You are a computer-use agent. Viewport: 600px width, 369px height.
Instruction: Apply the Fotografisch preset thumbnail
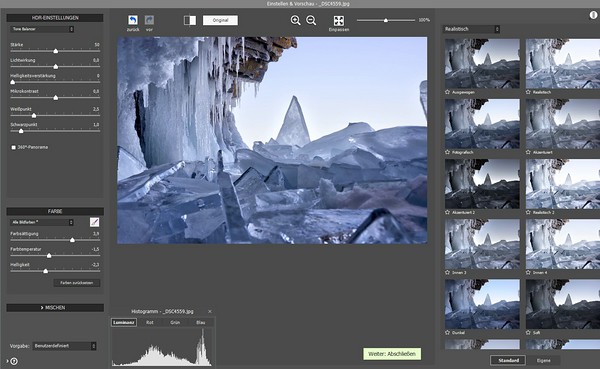(482, 124)
